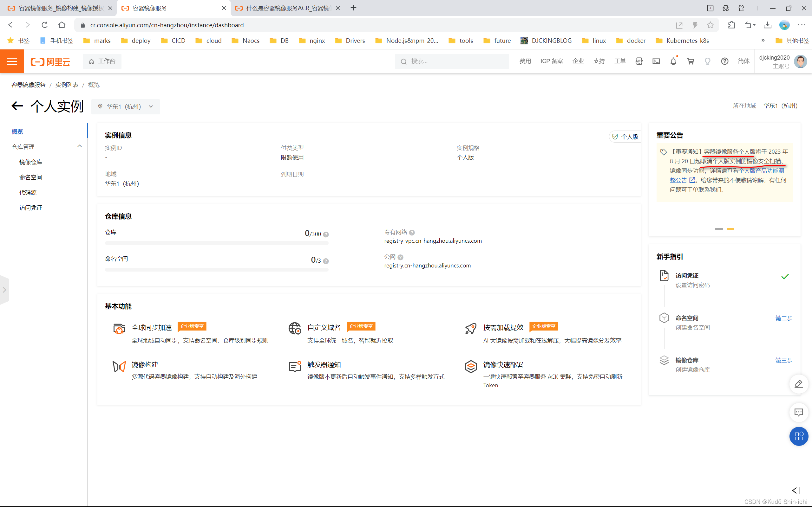Image resolution: width=812 pixels, height=507 pixels.
Task: Click the help question mark icon
Action: [724, 61]
